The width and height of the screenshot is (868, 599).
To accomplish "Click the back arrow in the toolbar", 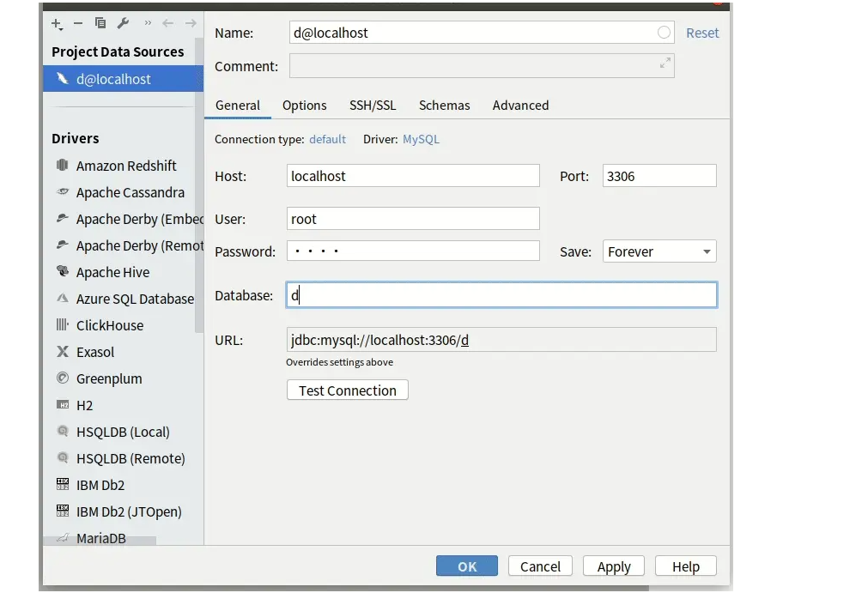I will coord(167,23).
